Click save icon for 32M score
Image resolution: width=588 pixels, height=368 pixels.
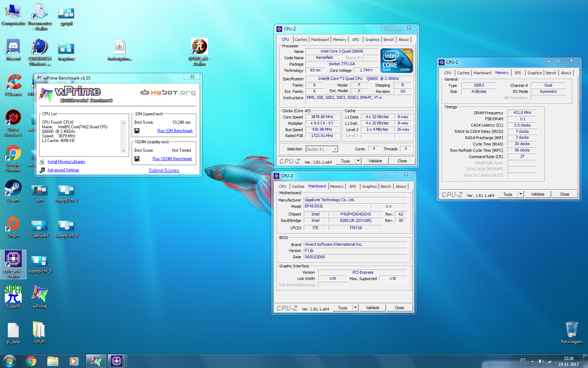click(137, 131)
